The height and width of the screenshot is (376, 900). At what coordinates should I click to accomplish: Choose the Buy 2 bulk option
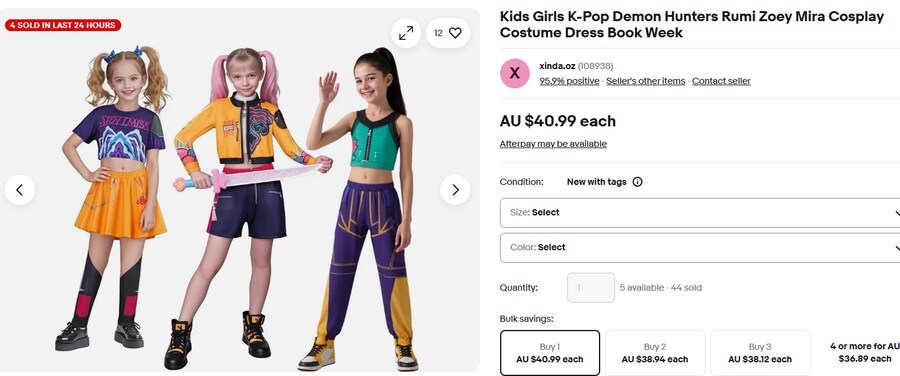click(x=655, y=353)
